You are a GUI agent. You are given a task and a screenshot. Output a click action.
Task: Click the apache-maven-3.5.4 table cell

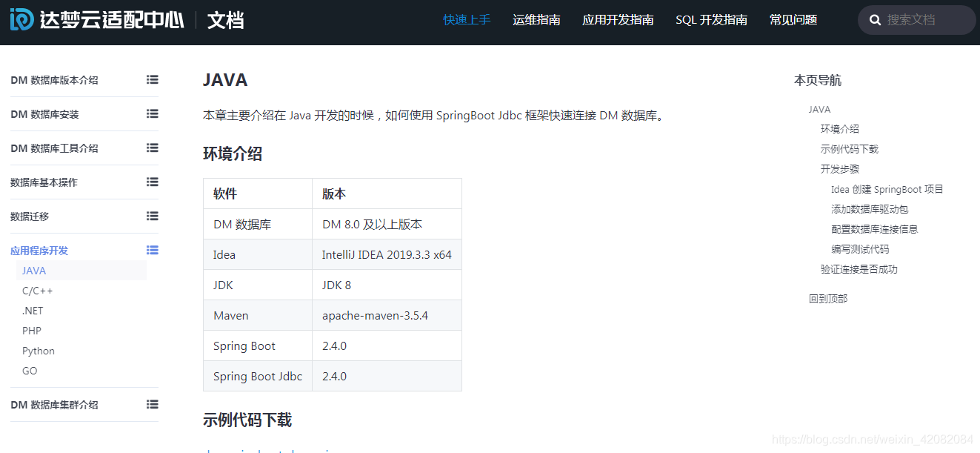(387, 315)
